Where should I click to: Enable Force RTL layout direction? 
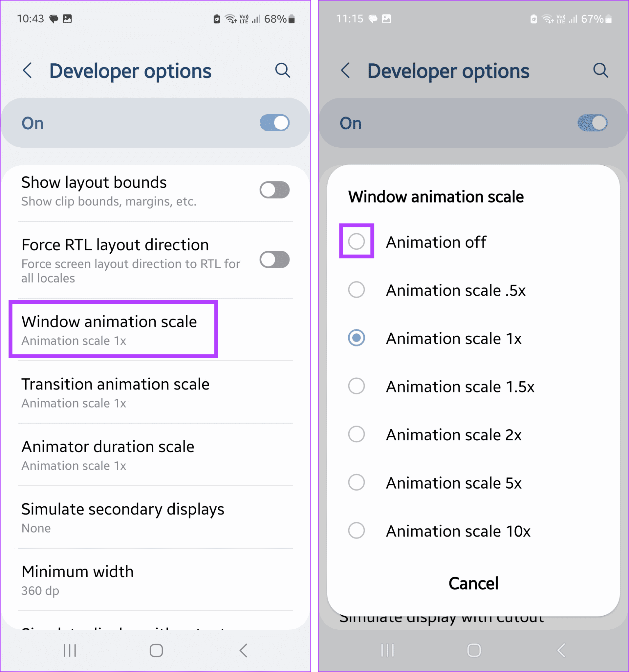click(274, 260)
